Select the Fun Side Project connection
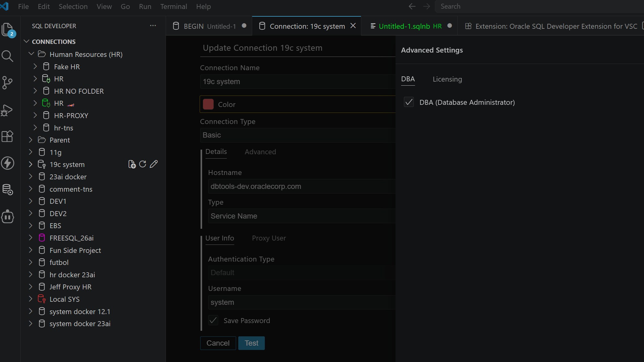This screenshot has height=362, width=644. click(93, 250)
